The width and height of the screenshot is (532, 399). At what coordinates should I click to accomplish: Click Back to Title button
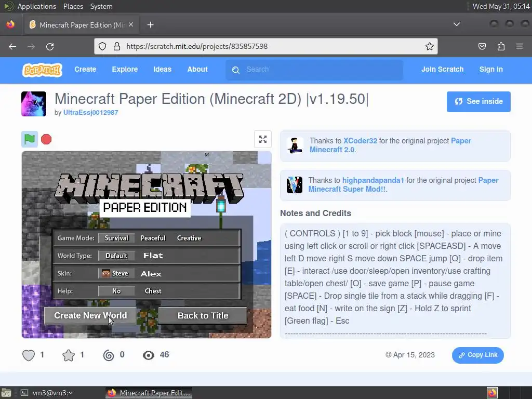click(x=203, y=315)
